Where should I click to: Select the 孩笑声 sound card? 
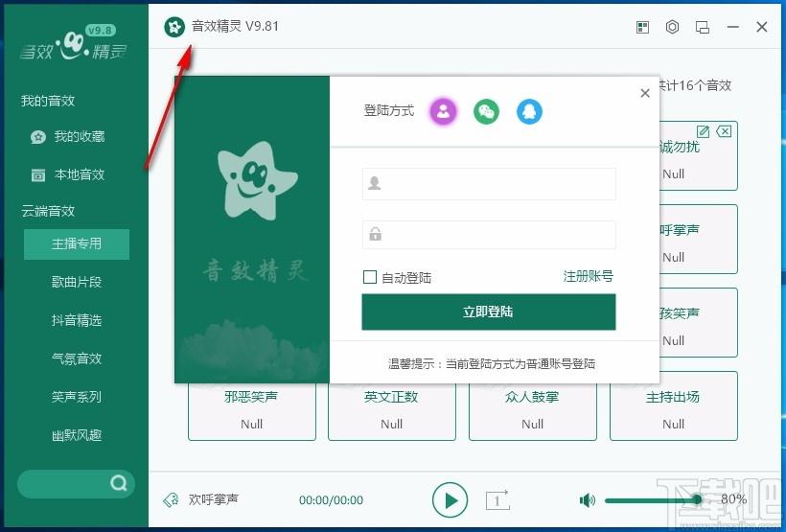coord(698,322)
